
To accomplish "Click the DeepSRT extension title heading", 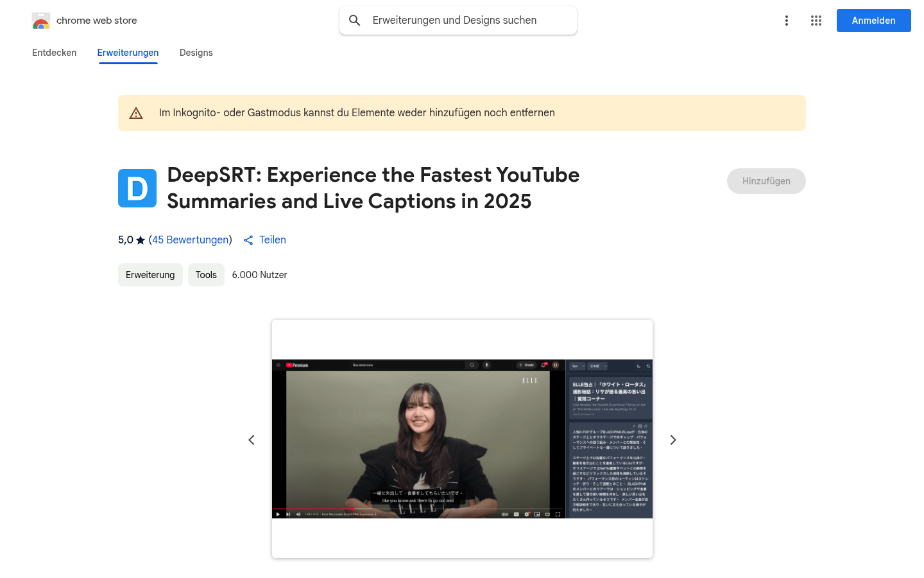I will (x=373, y=188).
